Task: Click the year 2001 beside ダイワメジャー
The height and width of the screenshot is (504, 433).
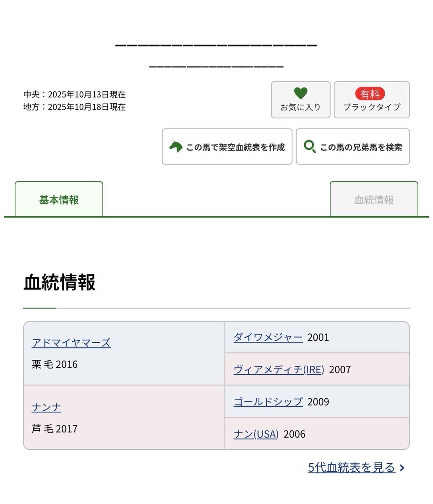Action: (x=318, y=337)
